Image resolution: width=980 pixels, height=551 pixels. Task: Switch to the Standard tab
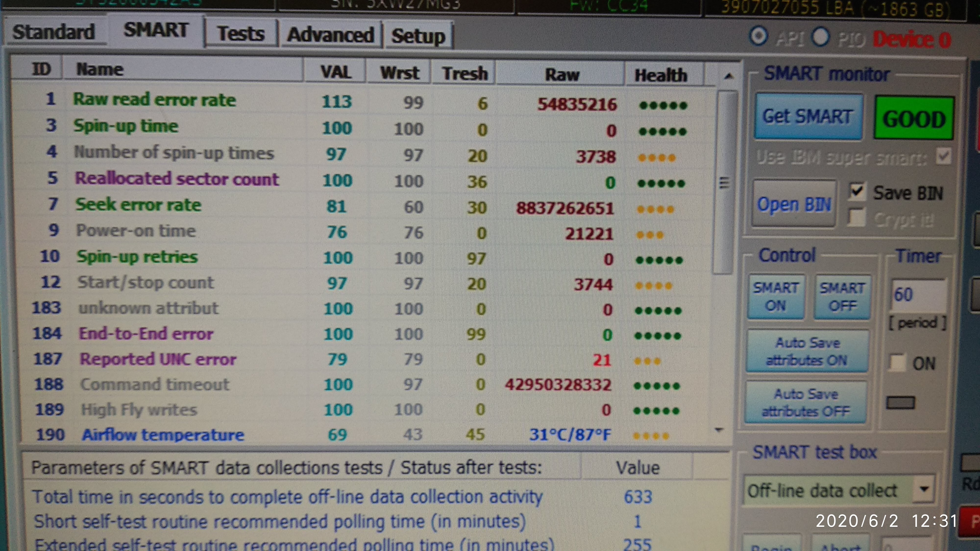pyautogui.click(x=54, y=32)
